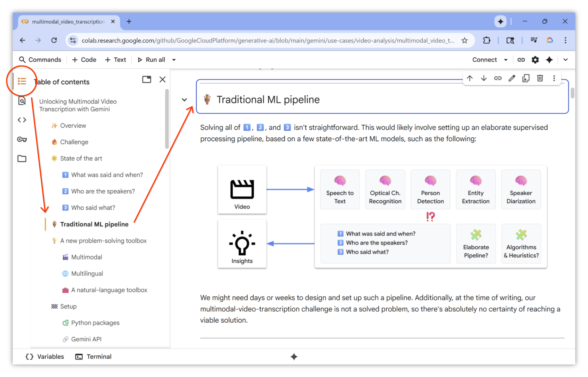This screenshot has height=377, width=588.
Task: Click the delete cell trash icon
Action: 540,78
